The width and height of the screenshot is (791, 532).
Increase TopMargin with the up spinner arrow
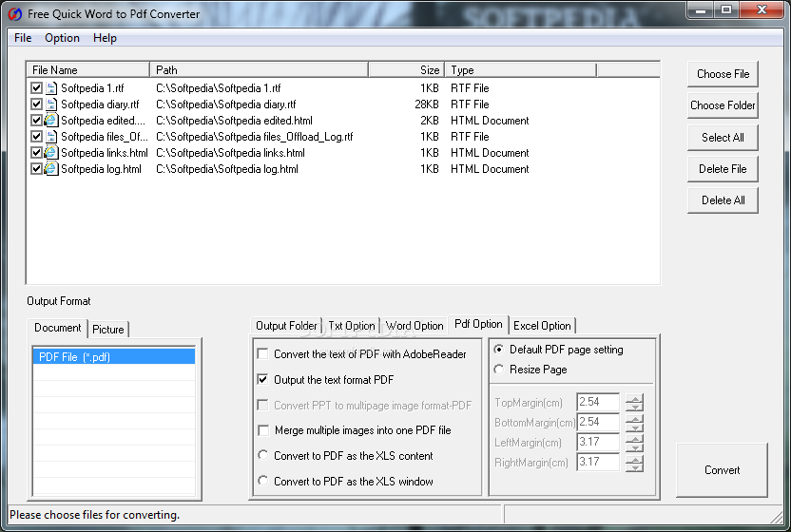coord(635,398)
